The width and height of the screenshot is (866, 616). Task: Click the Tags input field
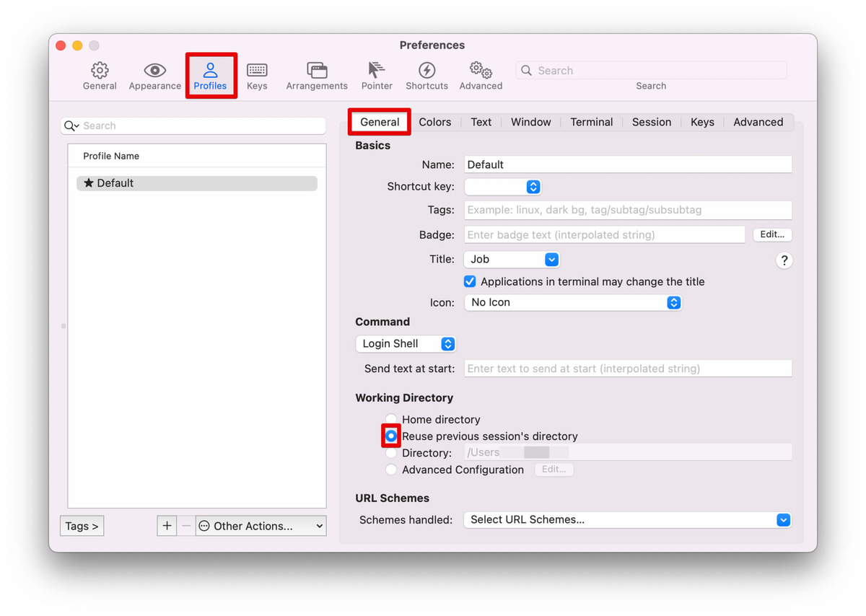(x=627, y=210)
